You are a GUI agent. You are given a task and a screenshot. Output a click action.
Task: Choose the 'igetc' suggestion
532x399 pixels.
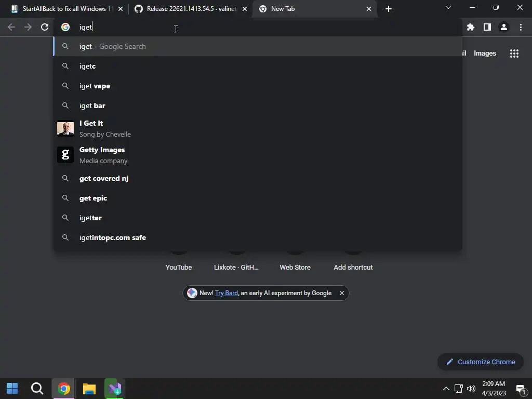click(x=258, y=66)
